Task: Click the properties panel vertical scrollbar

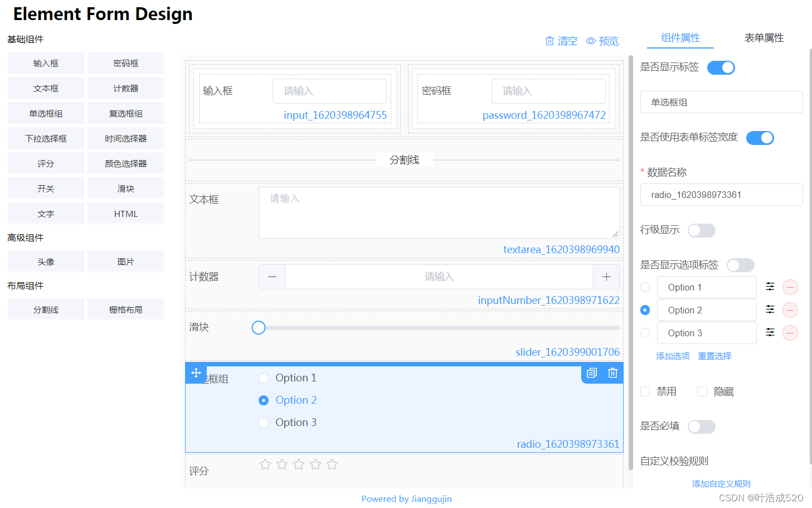Action: (810, 257)
